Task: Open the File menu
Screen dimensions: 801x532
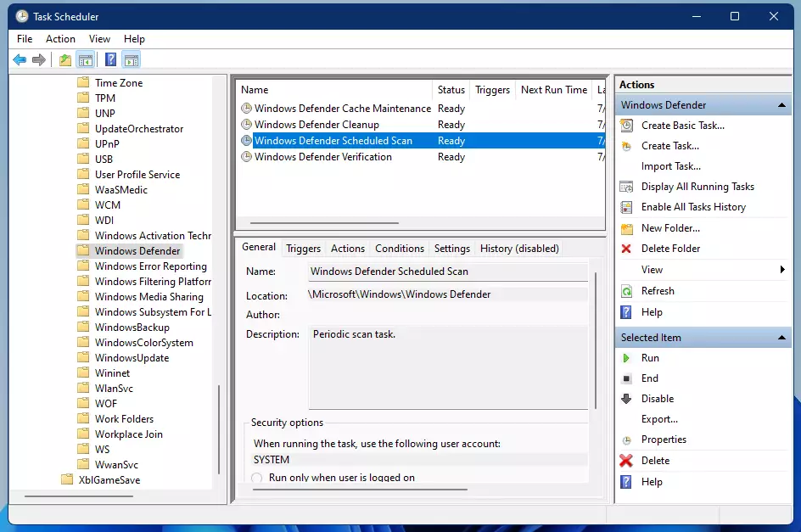Action: tap(25, 39)
